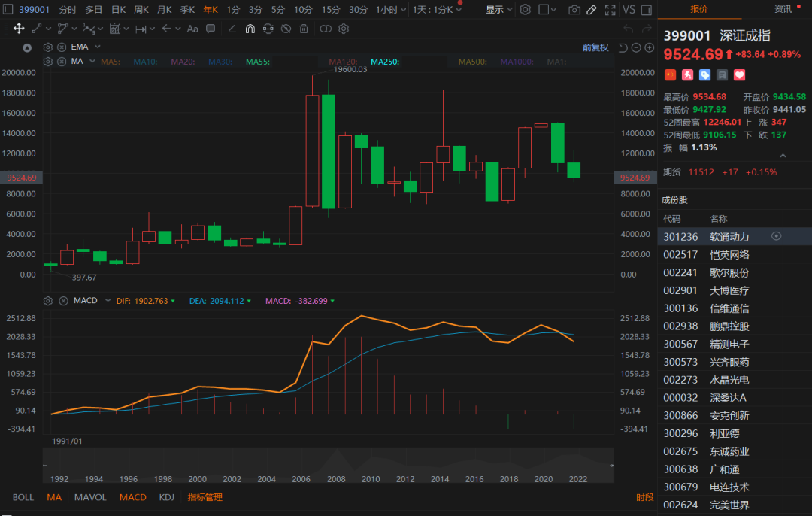Hide all drawings with eye-slash icon

[x=286, y=29]
